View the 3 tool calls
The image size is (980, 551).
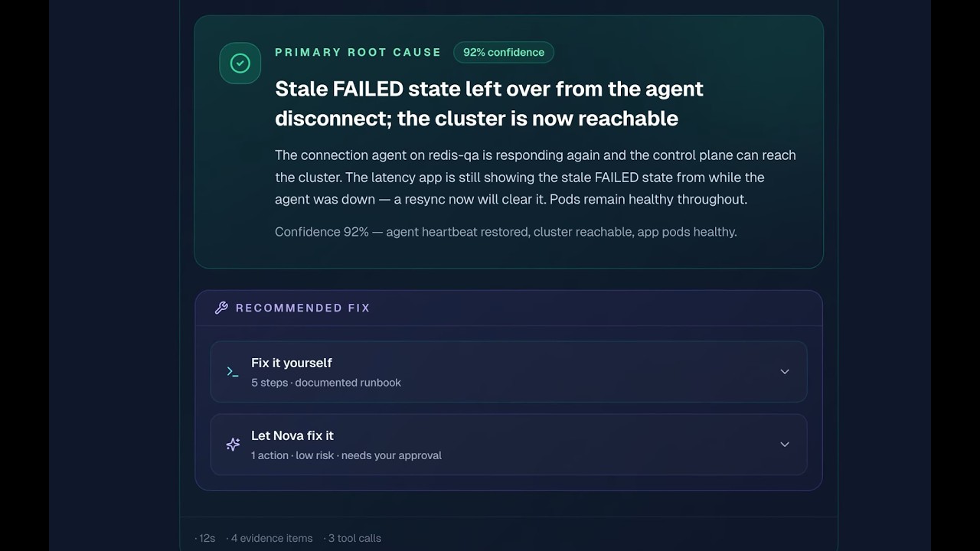point(352,538)
